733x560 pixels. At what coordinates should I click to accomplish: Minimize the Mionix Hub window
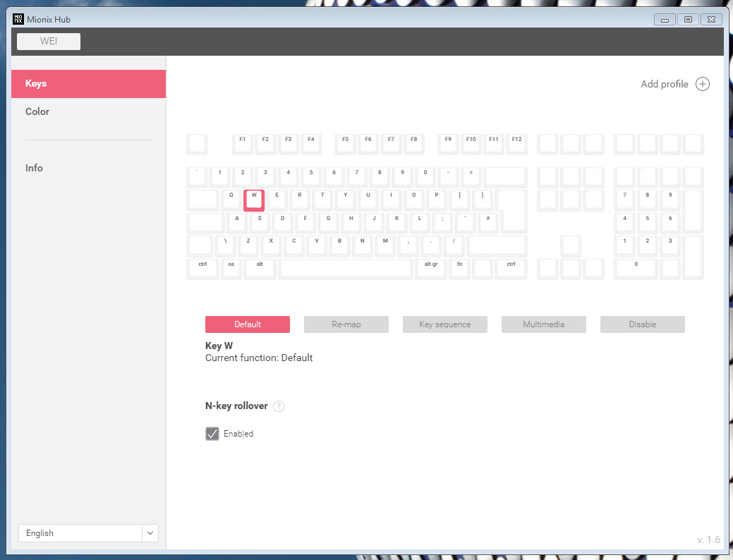[x=665, y=19]
